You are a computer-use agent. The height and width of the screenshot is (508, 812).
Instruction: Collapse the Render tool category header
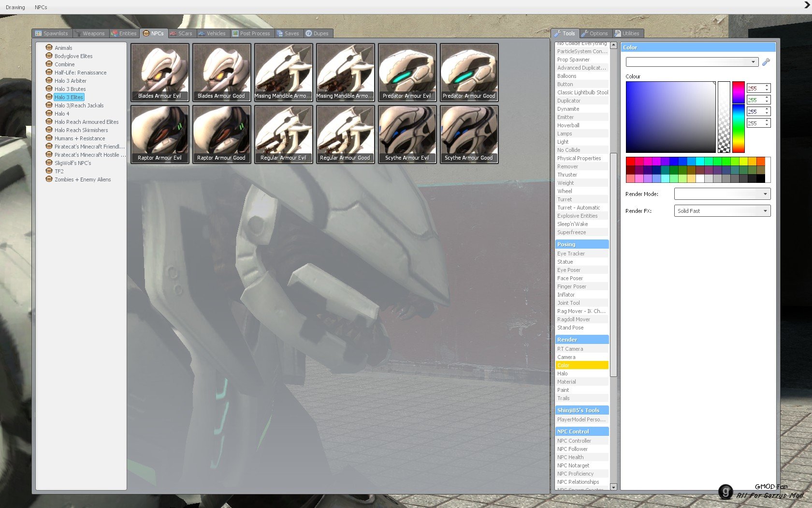coord(582,340)
